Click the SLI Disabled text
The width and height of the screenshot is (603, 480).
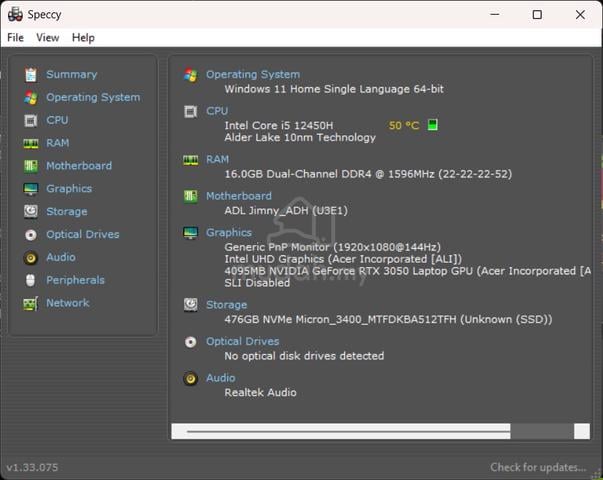coord(257,283)
